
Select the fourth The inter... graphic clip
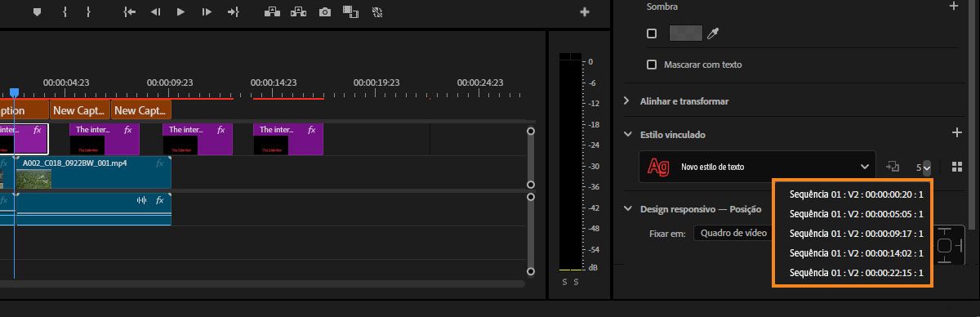point(288,139)
